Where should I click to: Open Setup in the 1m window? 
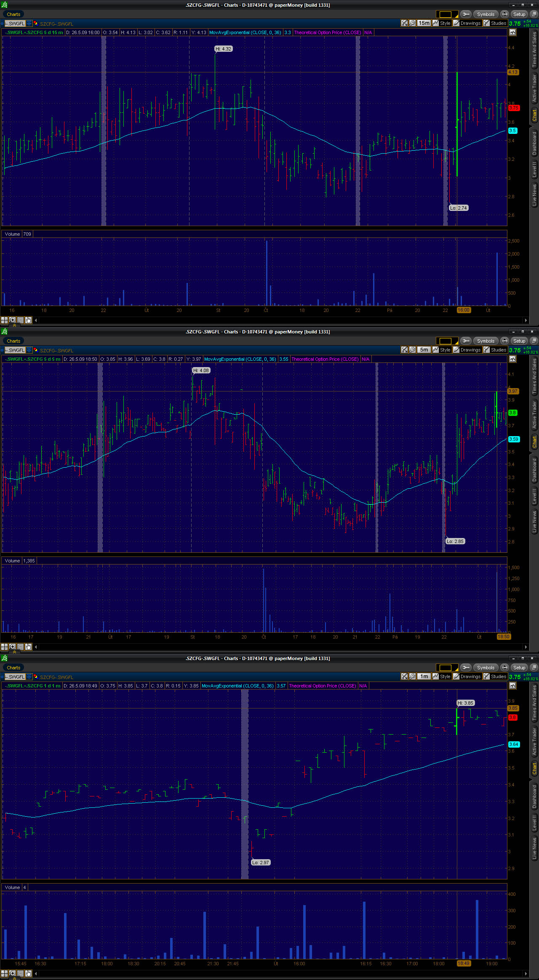pos(519,668)
